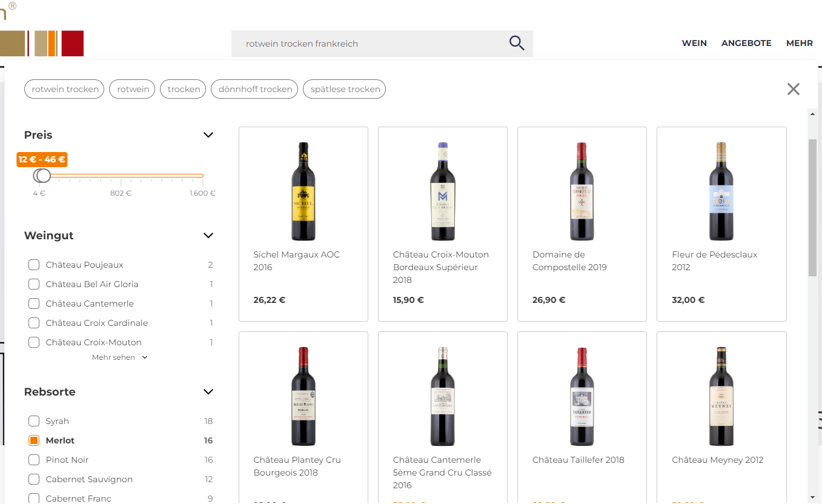Select the 'rotwein' suggestion chip
This screenshot has height=504, width=822.
click(133, 89)
